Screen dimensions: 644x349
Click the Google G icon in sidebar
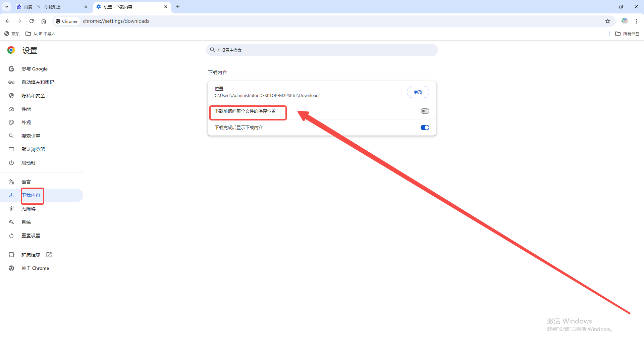(11, 69)
